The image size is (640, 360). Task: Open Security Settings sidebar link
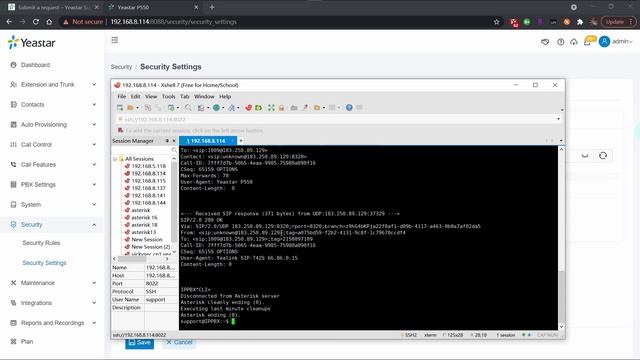pos(44,263)
